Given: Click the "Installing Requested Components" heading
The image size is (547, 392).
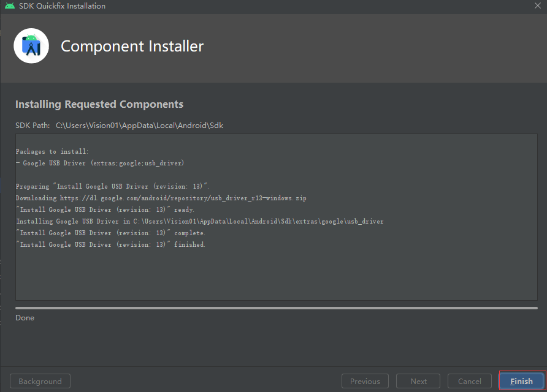Looking at the screenshot, I should coord(99,104).
